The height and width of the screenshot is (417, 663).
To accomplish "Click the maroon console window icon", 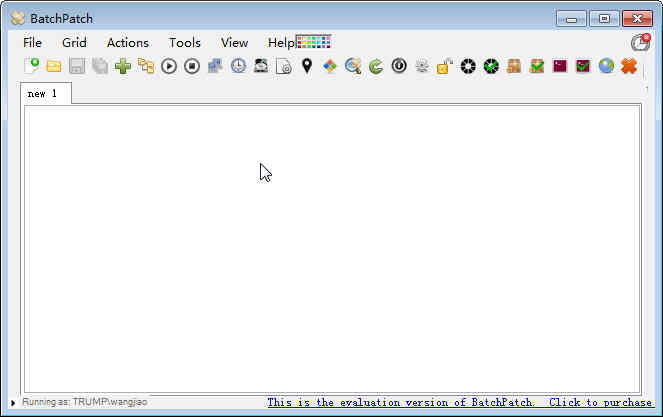I will tap(560, 66).
